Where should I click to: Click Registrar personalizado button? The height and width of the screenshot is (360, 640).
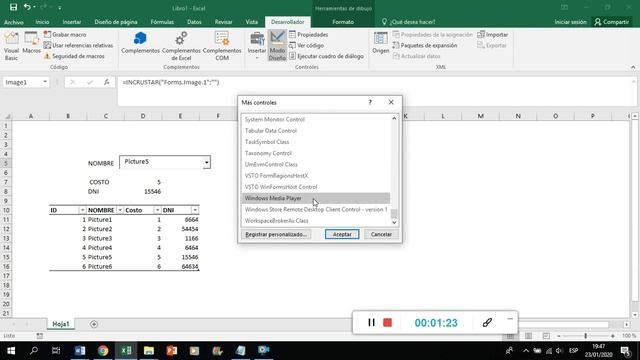pyautogui.click(x=276, y=234)
